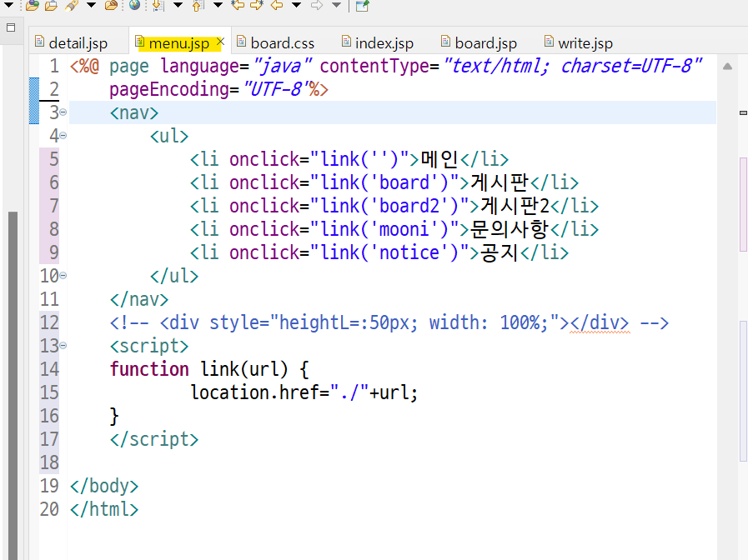Click the Next Edit Location icon
Screen dimensions: 748x560
pos(257,5)
